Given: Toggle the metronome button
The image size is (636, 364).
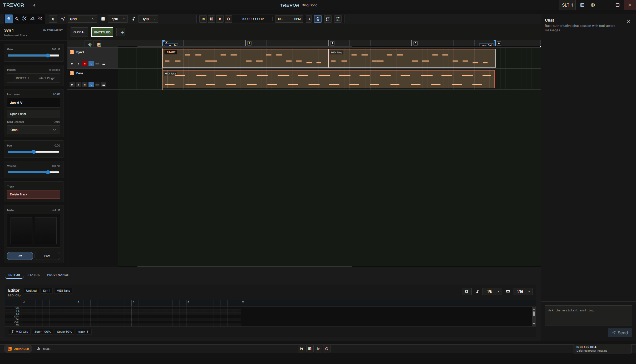Looking at the screenshot, I should 318,19.
